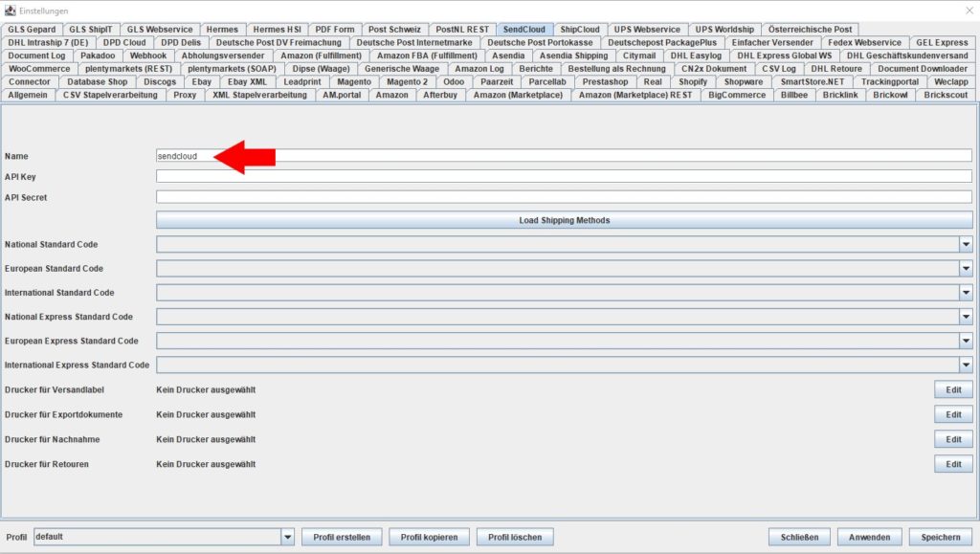Select the Brickscout tab

[946, 95]
